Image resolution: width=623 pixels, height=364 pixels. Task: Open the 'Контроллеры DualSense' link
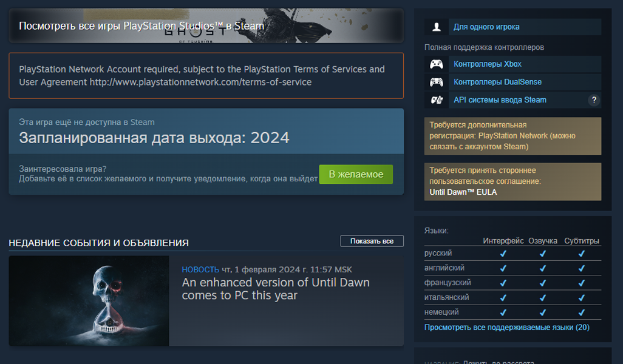pos(497,82)
